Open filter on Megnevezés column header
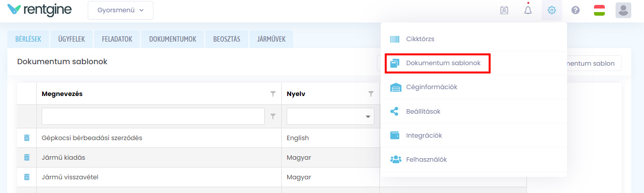This screenshot has width=644, height=193. (273, 94)
